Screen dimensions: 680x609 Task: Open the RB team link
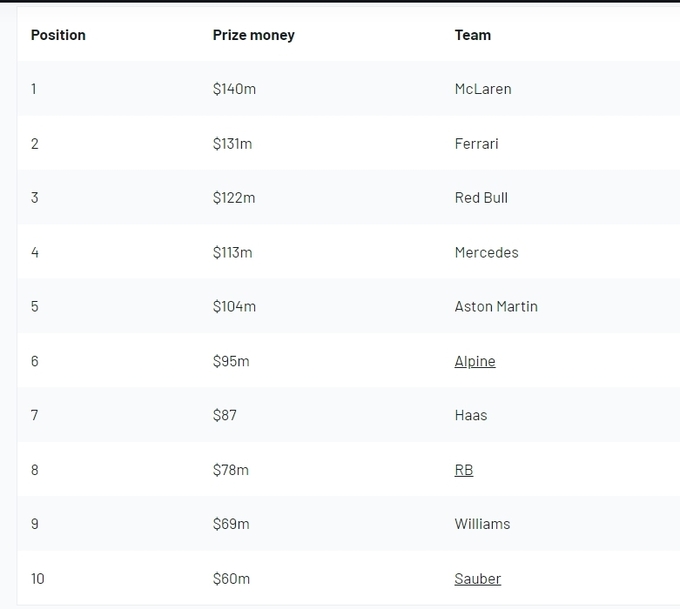464,470
